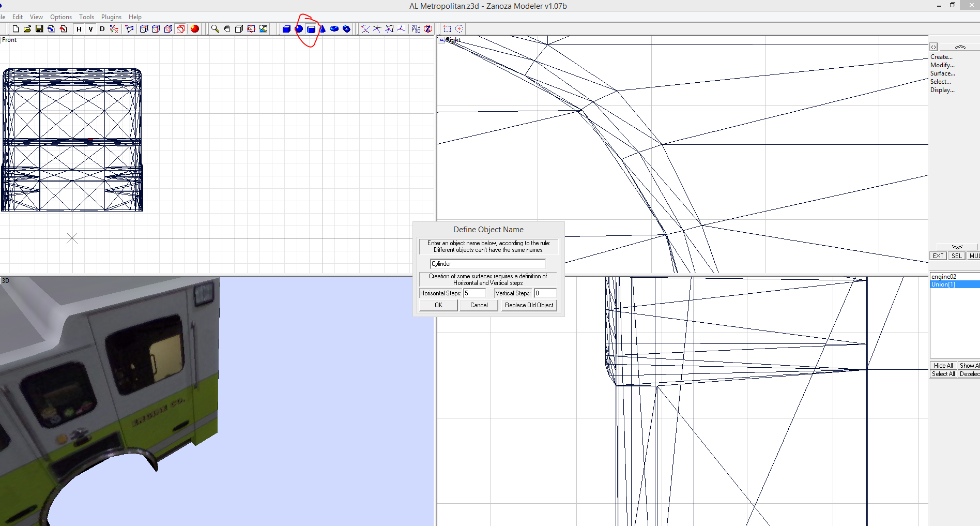980x526 pixels.
Task: Select the Cylinder primitive tool circled in red
Action: tap(311, 29)
